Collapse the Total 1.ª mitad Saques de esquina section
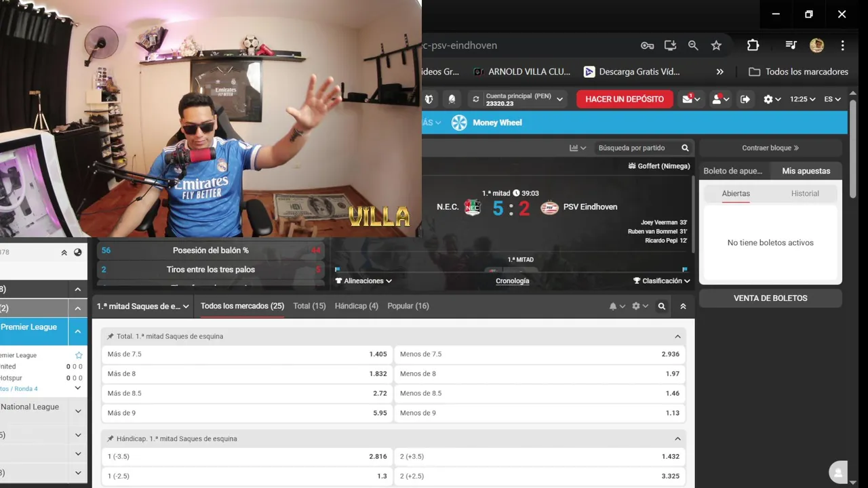This screenshot has width=868, height=488. [677, 336]
